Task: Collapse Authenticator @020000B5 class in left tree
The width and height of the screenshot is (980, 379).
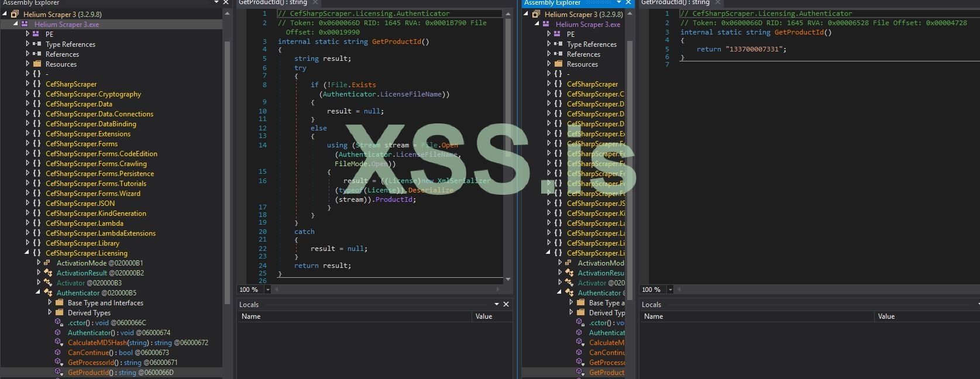Action: pos(39,292)
